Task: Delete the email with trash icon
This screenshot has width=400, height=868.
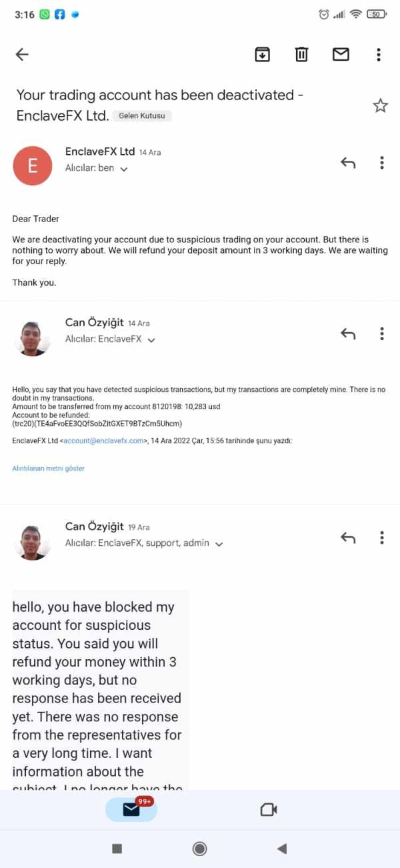Action: tap(302, 55)
